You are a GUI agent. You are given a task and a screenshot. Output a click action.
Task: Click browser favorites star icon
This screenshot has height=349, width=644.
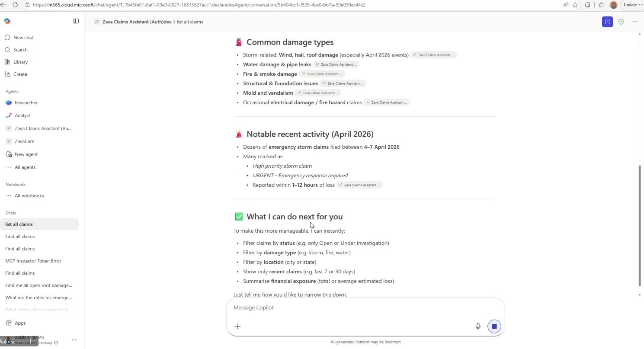point(575,5)
